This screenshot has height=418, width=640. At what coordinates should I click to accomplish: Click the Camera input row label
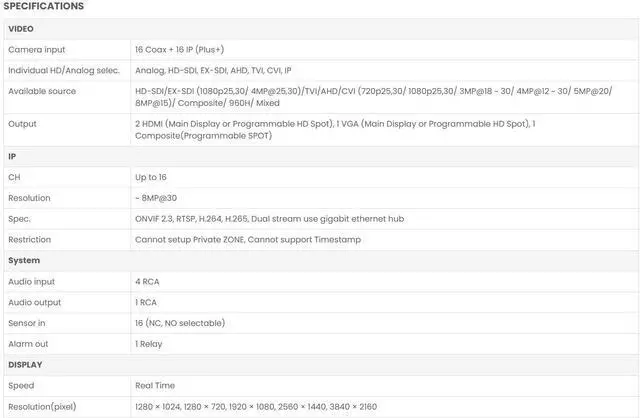coord(37,49)
